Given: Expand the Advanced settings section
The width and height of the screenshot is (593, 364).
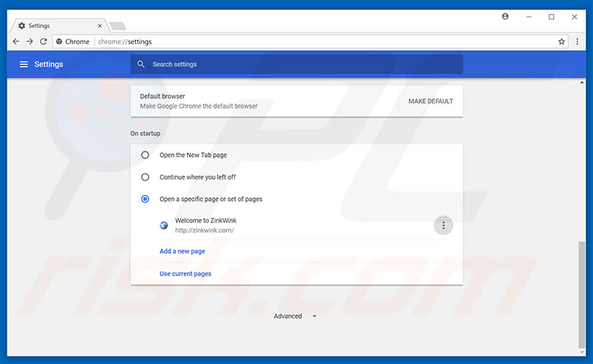Looking at the screenshot, I should [x=295, y=316].
